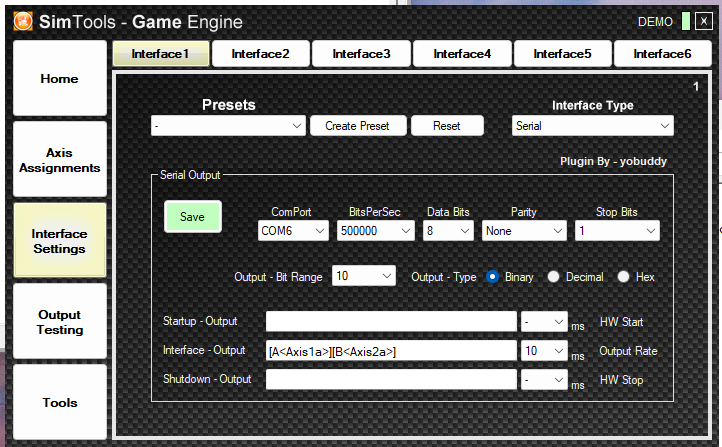
Task: Expand the Parity dropdown
Action: pos(523,231)
